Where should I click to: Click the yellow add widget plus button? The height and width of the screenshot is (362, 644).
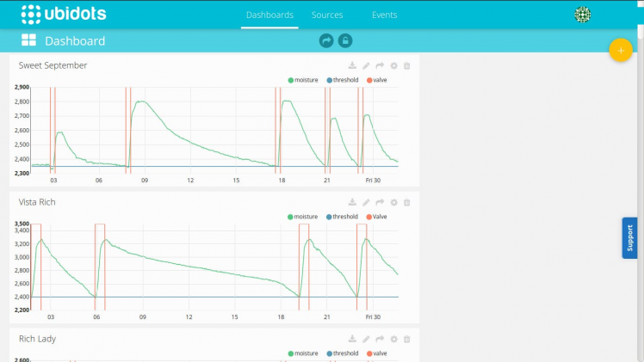[x=621, y=51]
